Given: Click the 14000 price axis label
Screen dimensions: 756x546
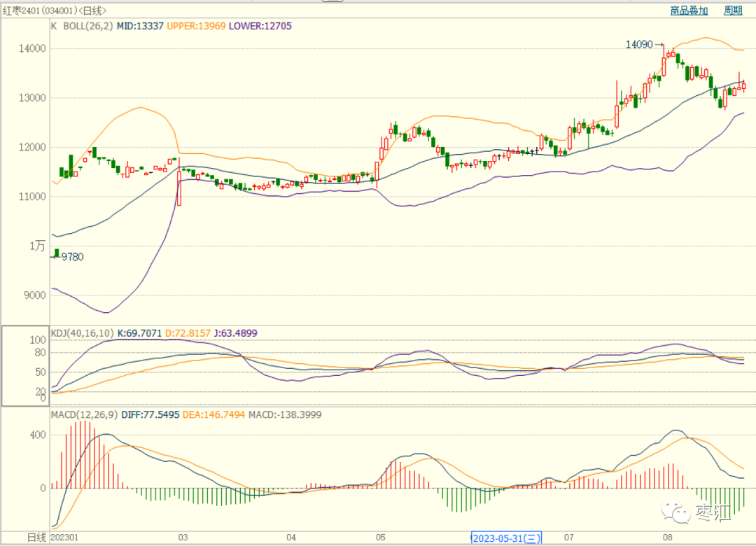Looking at the screenshot, I should [x=32, y=49].
